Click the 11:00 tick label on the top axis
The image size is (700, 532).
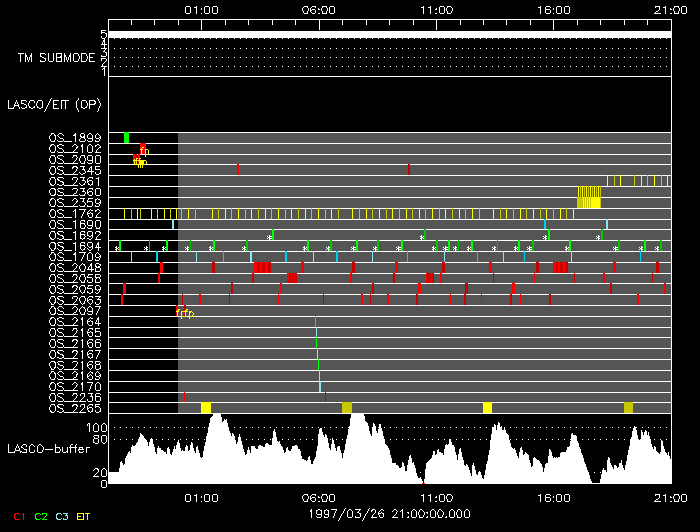pyautogui.click(x=435, y=9)
